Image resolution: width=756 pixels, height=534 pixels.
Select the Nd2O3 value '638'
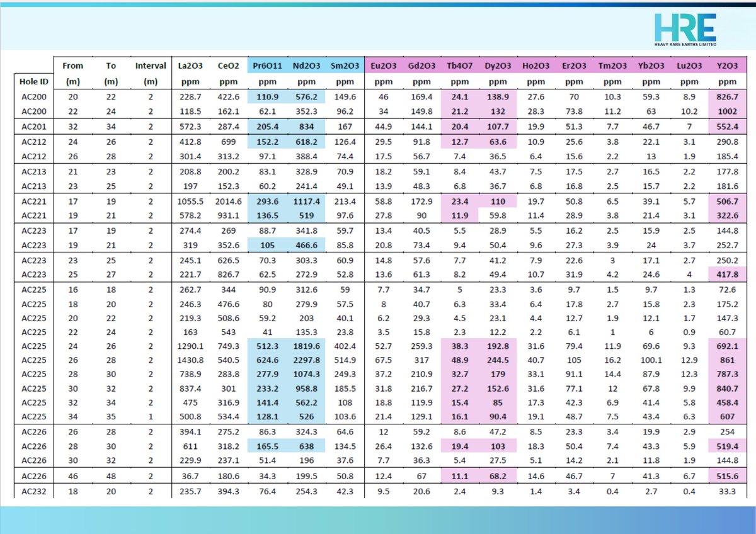tap(306, 445)
